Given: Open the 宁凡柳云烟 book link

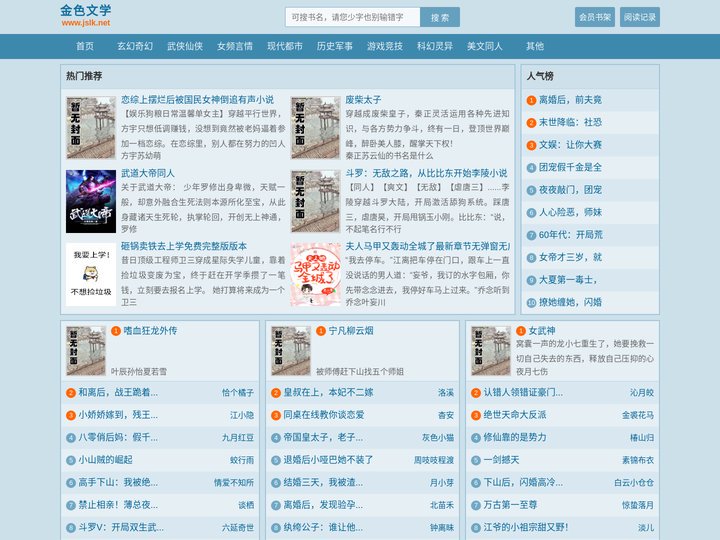Looking at the screenshot, I should click(351, 331).
